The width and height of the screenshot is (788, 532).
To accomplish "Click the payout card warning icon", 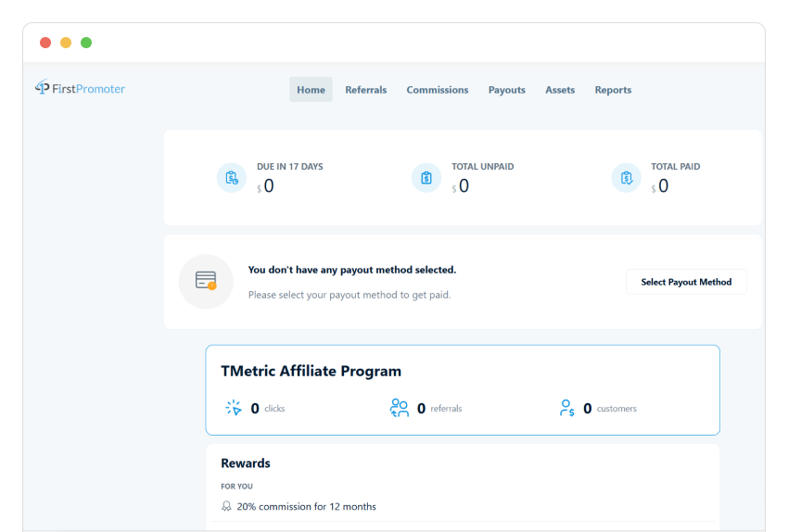I will coord(206,282).
